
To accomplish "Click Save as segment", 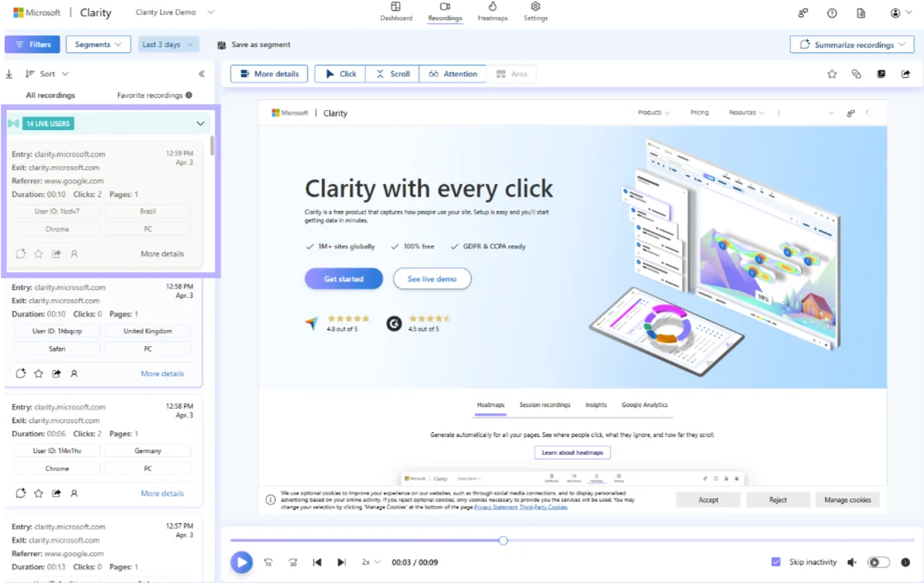I will coord(254,45).
